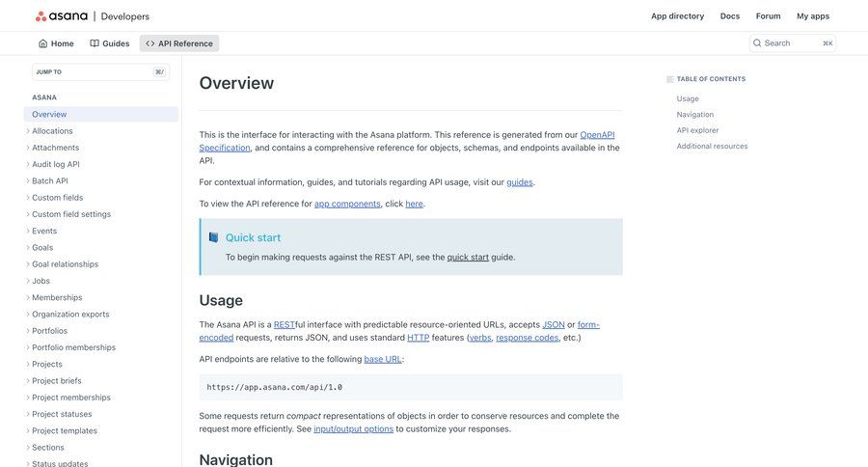Select the API Reference tab

click(179, 43)
